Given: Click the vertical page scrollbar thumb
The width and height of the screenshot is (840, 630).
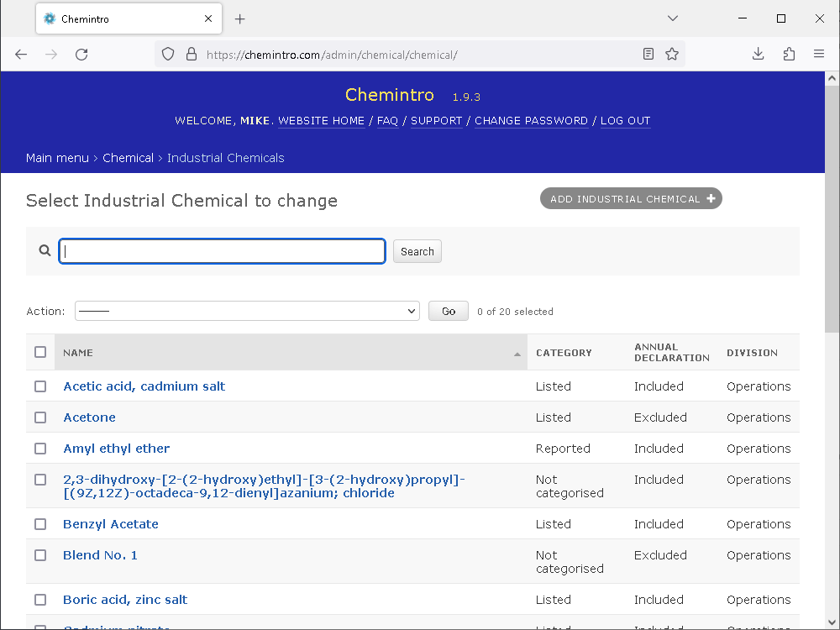Looking at the screenshot, I should (x=832, y=209).
